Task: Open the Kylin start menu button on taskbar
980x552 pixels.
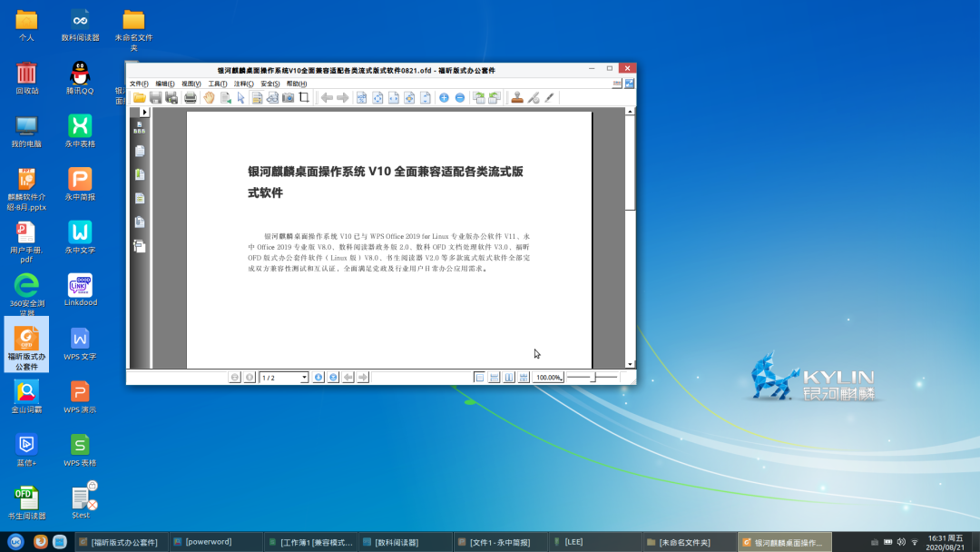Action: coord(15,541)
